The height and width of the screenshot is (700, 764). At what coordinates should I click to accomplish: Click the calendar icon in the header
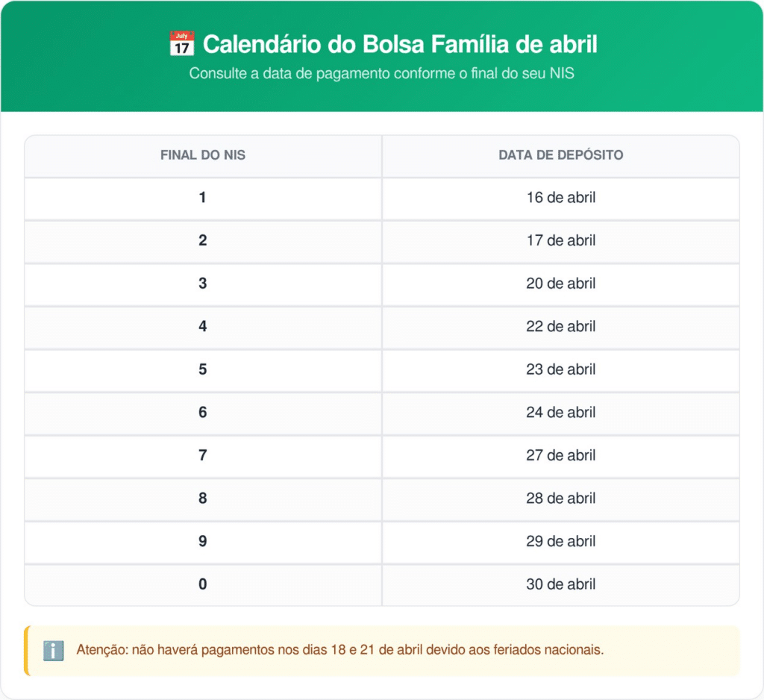pyautogui.click(x=182, y=44)
